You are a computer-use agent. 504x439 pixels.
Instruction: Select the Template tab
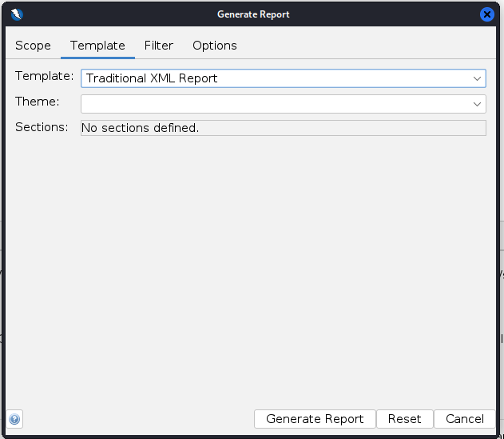tap(97, 46)
